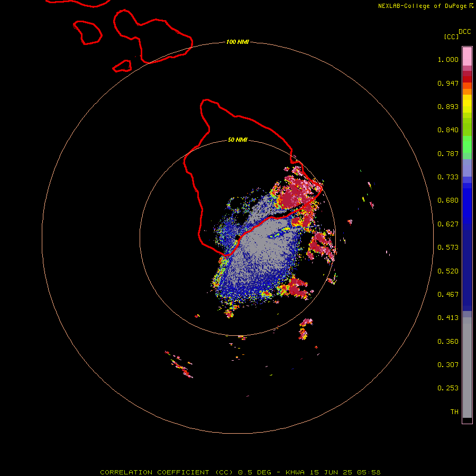Click the TH threshold label

click(x=454, y=412)
